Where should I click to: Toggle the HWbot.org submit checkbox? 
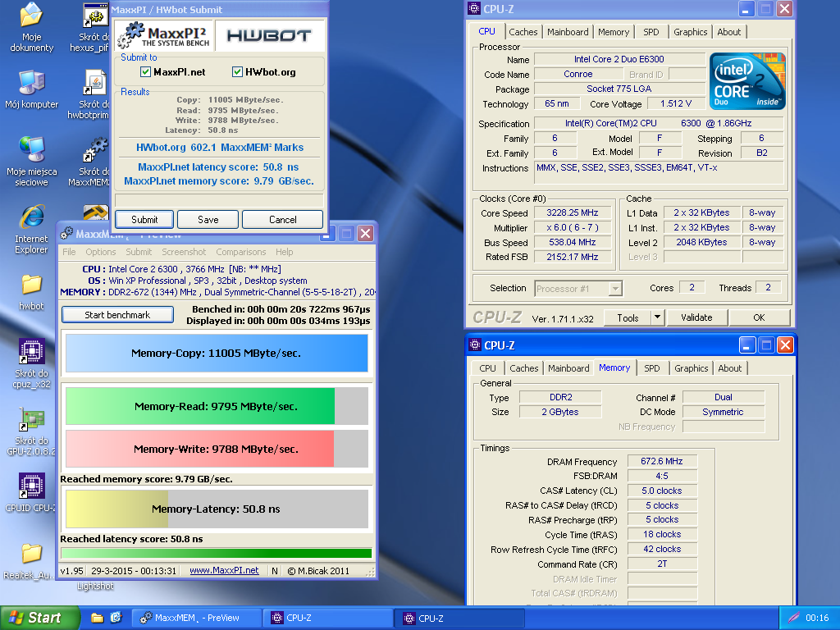coord(237,72)
